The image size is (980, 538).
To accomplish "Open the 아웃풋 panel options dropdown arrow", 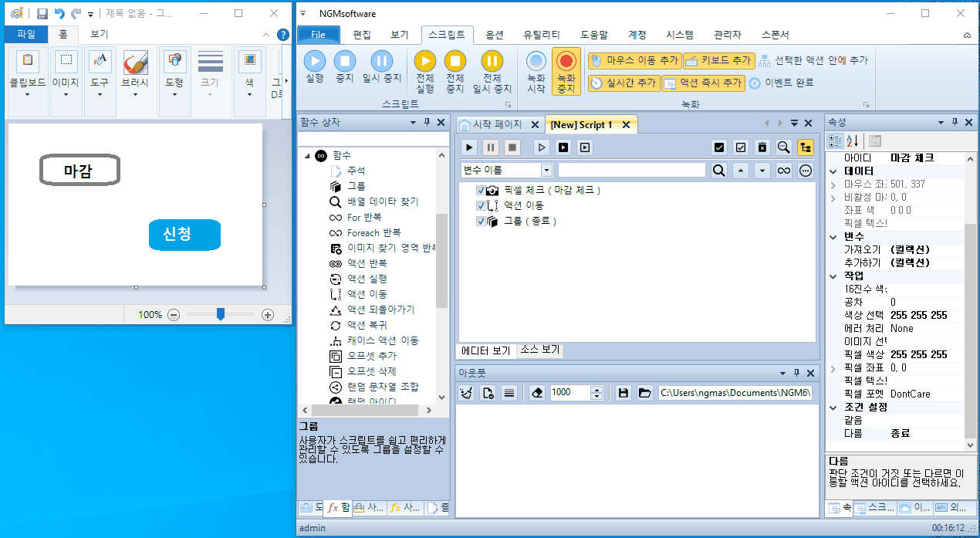I will pos(782,372).
